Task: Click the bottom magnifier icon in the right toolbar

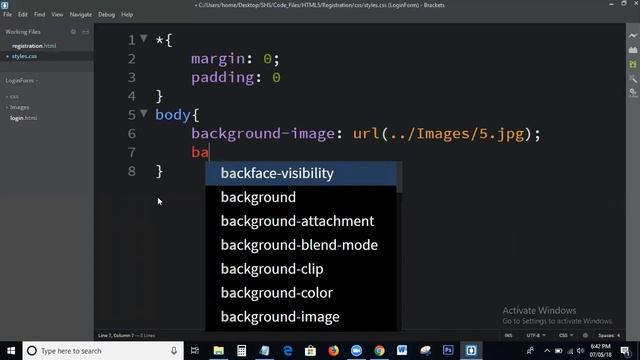Action: click(x=633, y=93)
